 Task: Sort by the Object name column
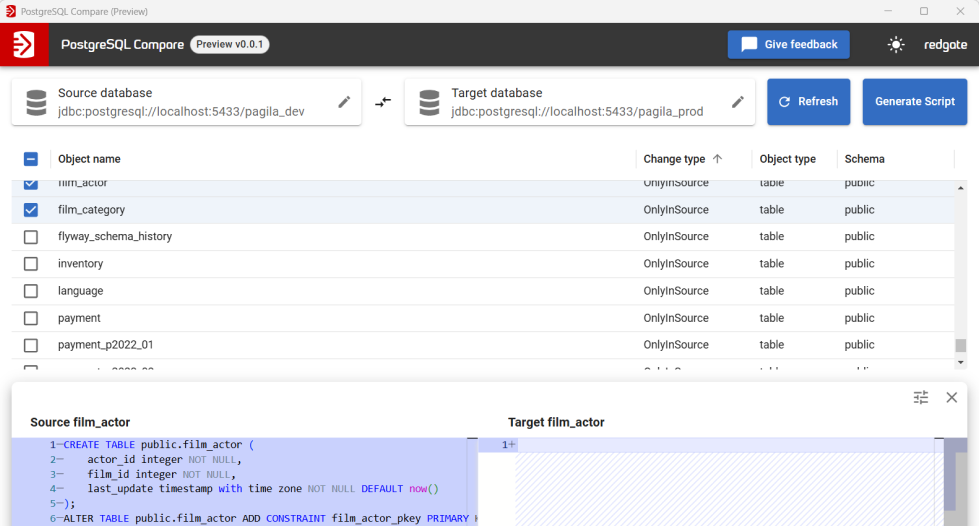[89, 159]
